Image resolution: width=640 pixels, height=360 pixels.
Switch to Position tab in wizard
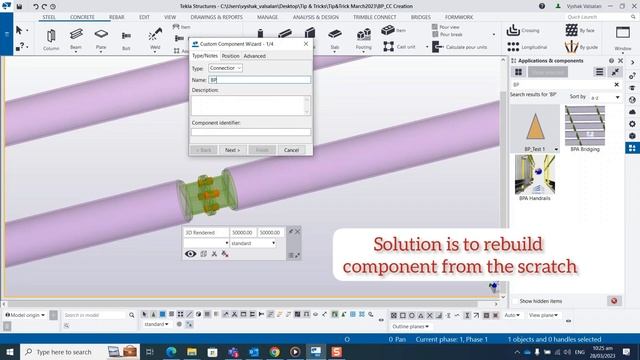click(230, 56)
